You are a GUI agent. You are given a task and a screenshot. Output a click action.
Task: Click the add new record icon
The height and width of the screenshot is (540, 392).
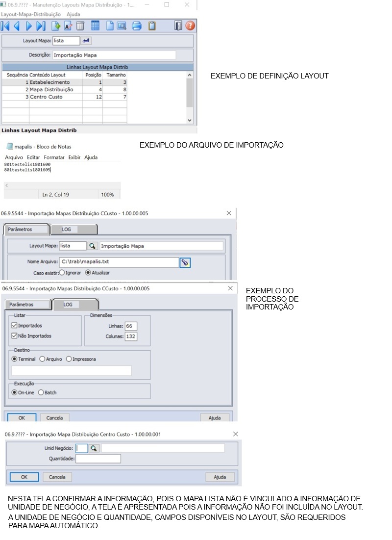tap(55, 26)
